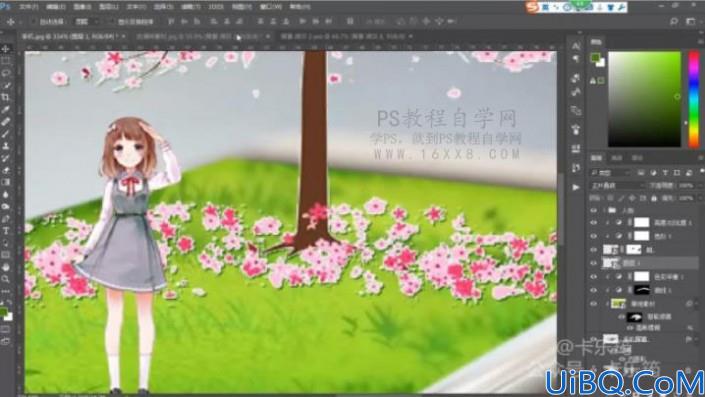Select the Dodge tool
The width and height of the screenshot is (705, 397).
pos(6,206)
